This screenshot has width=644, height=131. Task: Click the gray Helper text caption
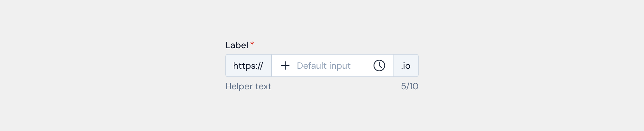point(248,86)
